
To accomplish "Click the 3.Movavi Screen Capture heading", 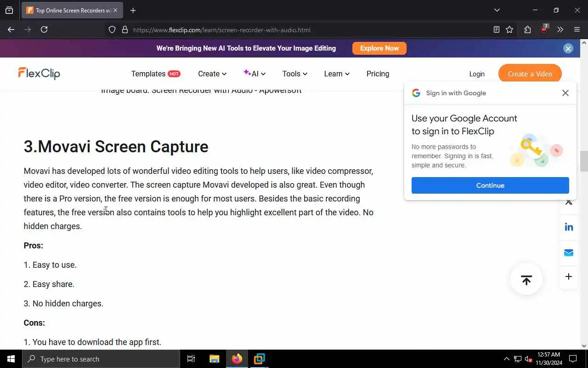I will 116,147.
